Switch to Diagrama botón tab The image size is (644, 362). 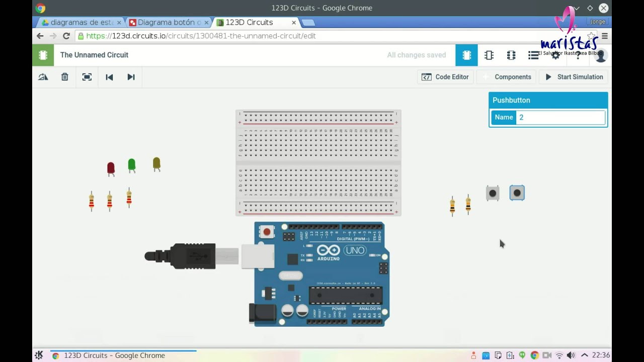click(x=168, y=23)
